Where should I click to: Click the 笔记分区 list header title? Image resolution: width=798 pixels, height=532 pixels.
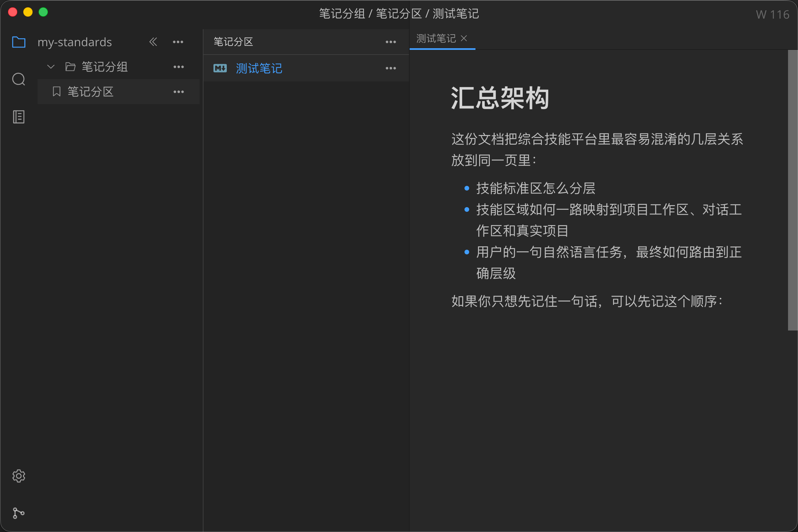click(x=233, y=42)
